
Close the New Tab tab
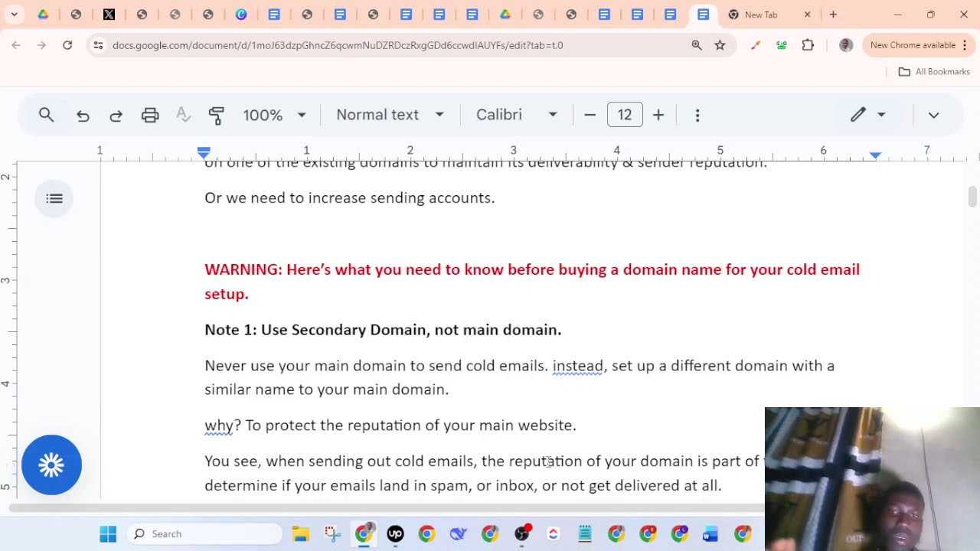(x=807, y=15)
